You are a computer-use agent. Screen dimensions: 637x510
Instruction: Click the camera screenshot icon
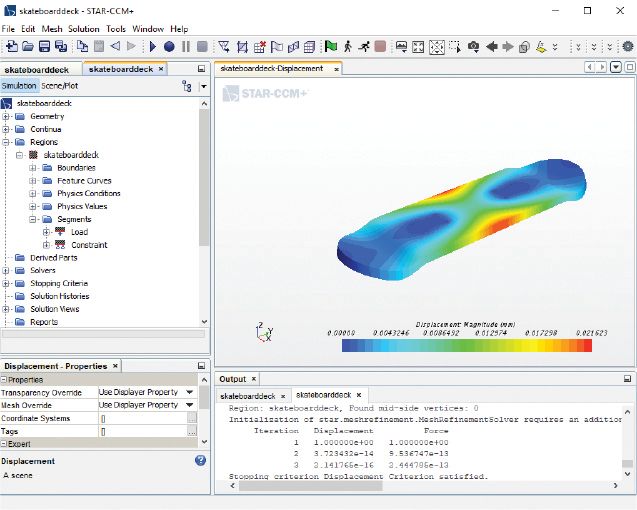tap(473, 47)
